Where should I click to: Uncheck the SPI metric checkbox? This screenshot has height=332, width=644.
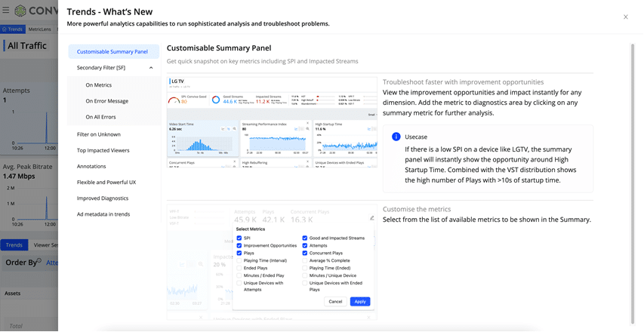coord(239,238)
